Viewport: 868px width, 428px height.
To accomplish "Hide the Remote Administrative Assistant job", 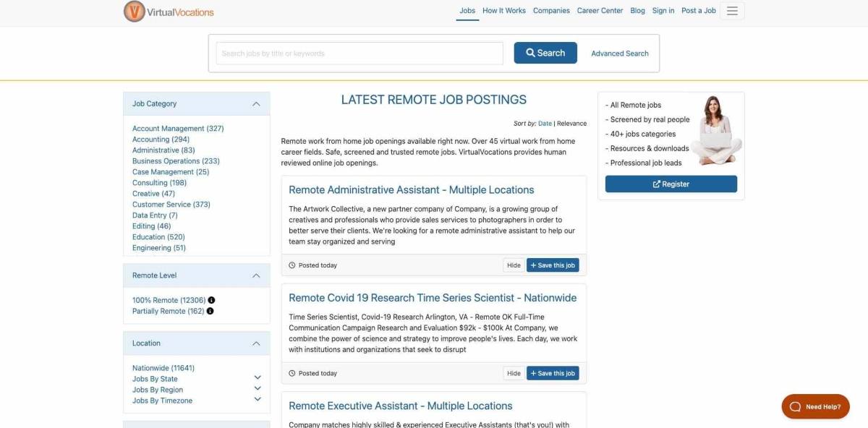I will [x=514, y=265].
